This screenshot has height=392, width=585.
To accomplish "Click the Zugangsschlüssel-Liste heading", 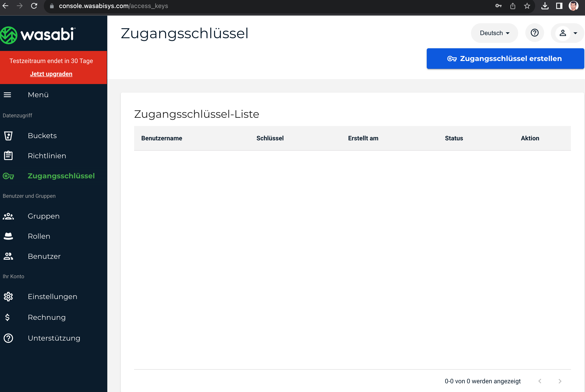I will point(196,114).
